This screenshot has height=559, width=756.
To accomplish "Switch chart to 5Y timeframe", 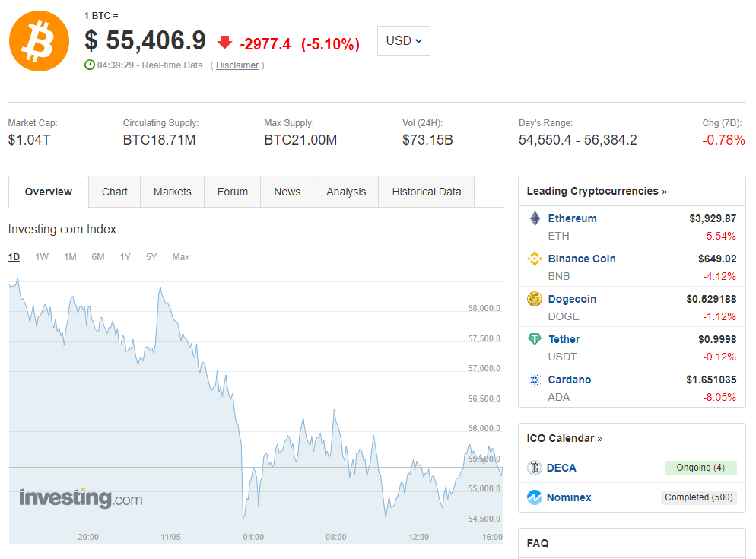I will (151, 257).
